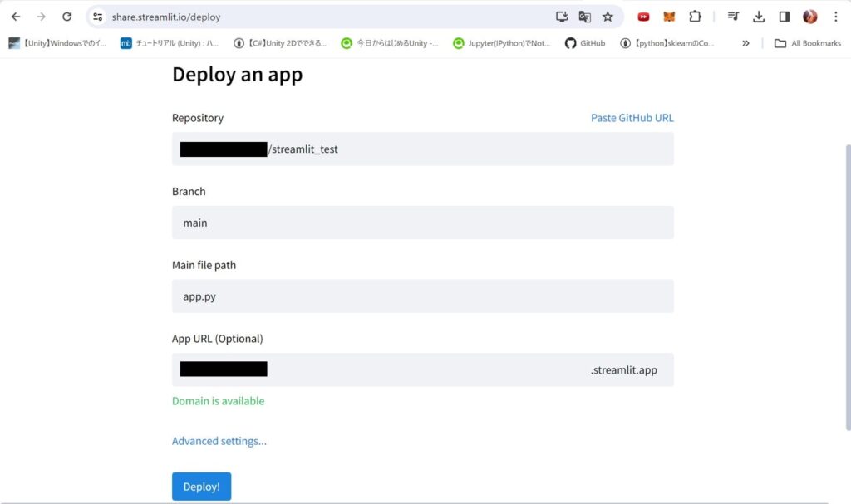Click the Paste GitHub URL link
This screenshot has width=851, height=504.
(x=632, y=118)
